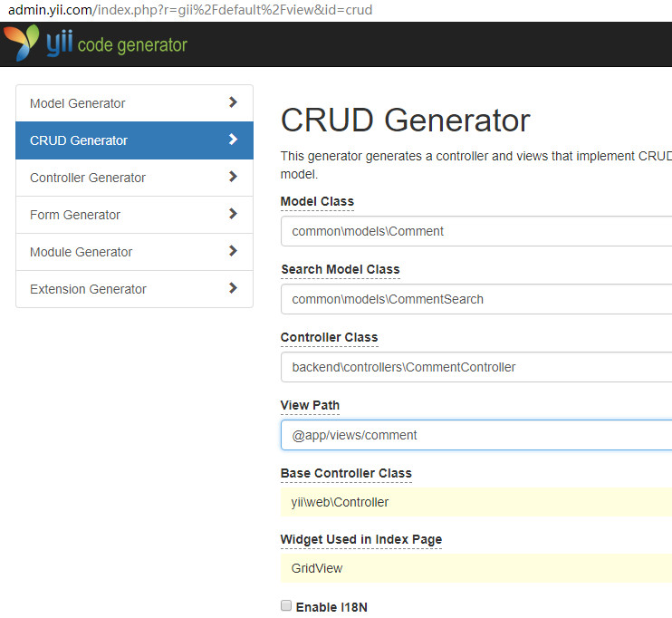Edit the Controller Class text box

(x=476, y=367)
